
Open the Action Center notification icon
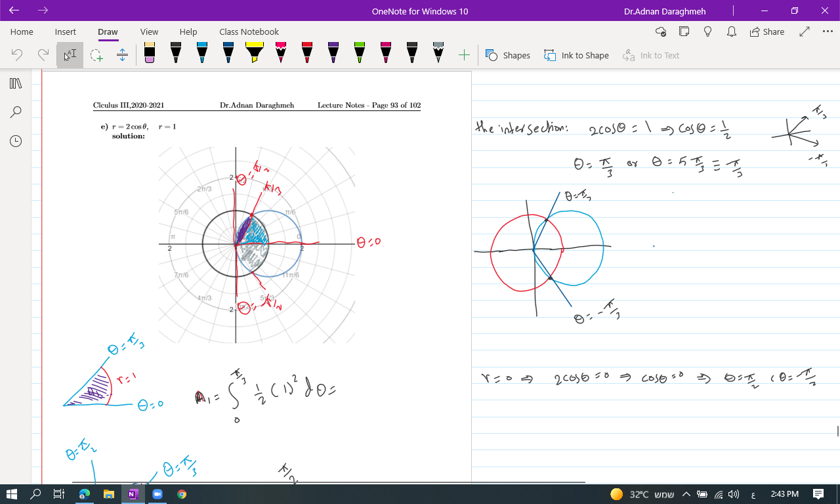[x=818, y=494]
